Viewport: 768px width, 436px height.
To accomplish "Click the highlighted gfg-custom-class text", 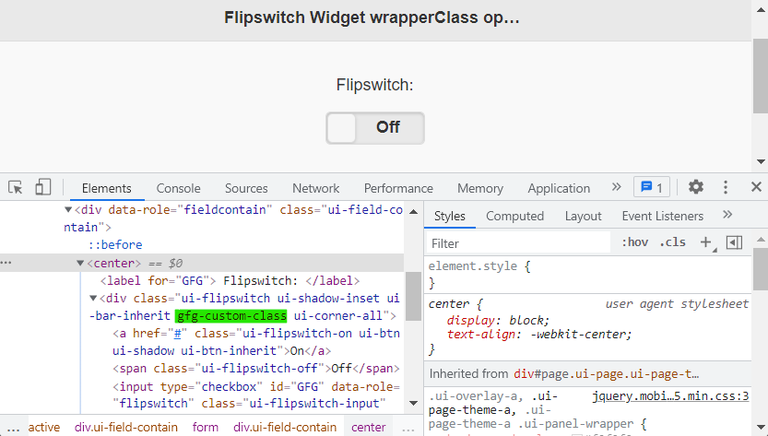I will click(231, 316).
